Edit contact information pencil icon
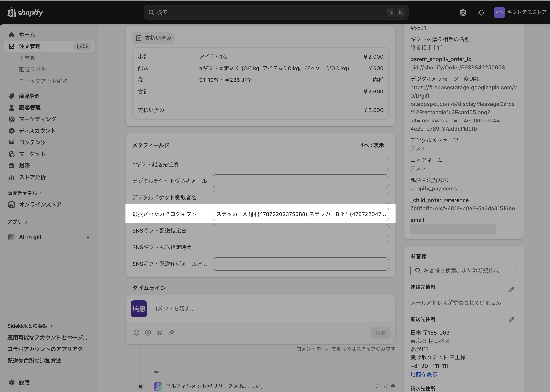 click(x=511, y=290)
